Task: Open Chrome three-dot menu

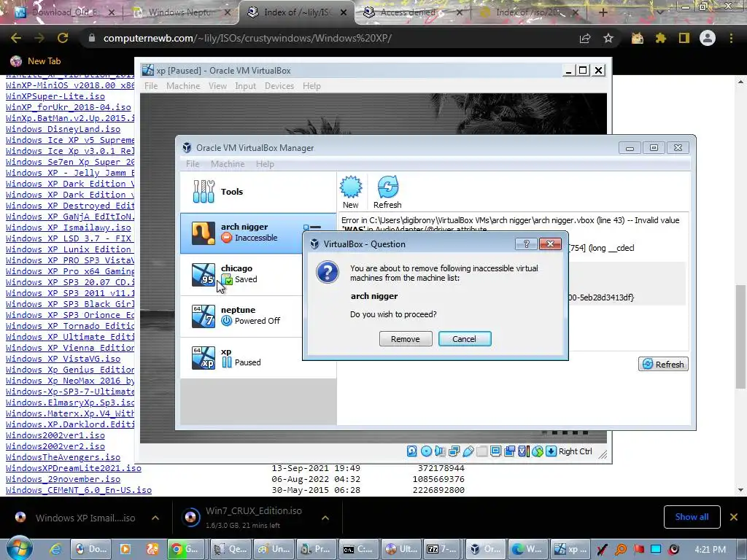Action: pos(731,38)
